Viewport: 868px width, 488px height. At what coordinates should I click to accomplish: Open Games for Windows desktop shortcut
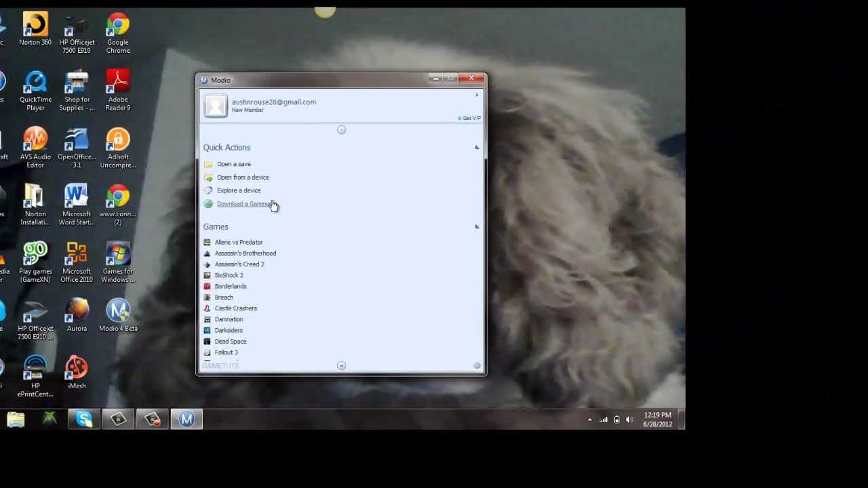[x=118, y=262]
